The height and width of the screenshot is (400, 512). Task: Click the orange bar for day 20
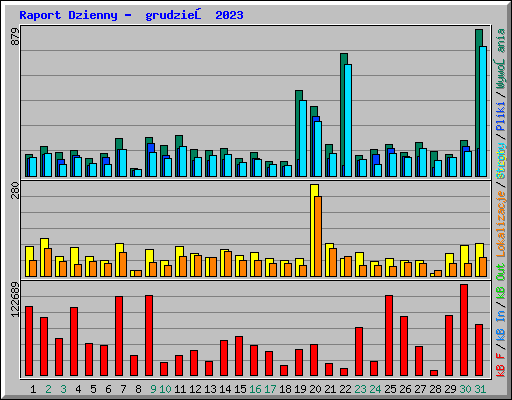[318, 236]
